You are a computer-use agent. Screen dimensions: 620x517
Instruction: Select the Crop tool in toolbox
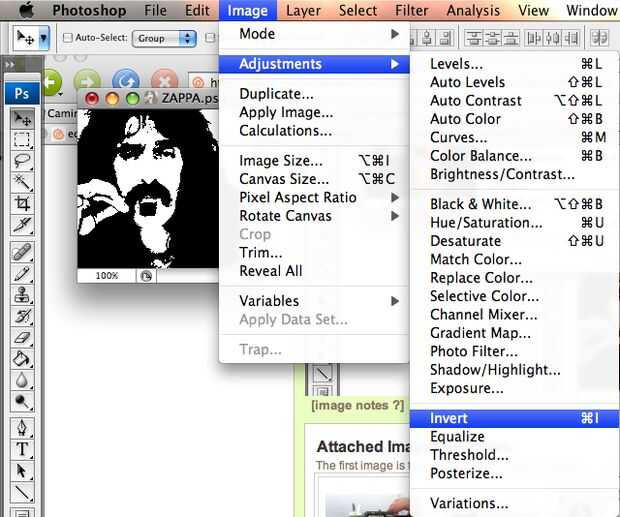tap(22, 204)
